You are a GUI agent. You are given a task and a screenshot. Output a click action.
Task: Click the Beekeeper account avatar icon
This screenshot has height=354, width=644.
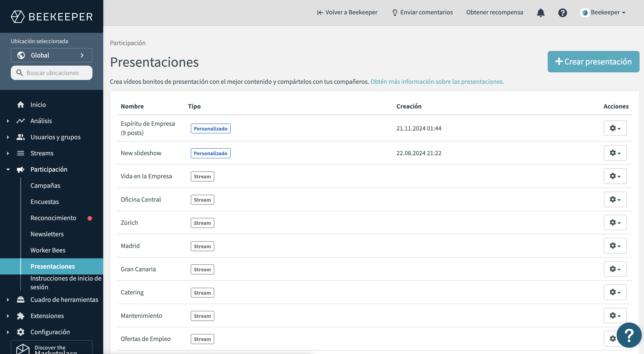(x=585, y=13)
